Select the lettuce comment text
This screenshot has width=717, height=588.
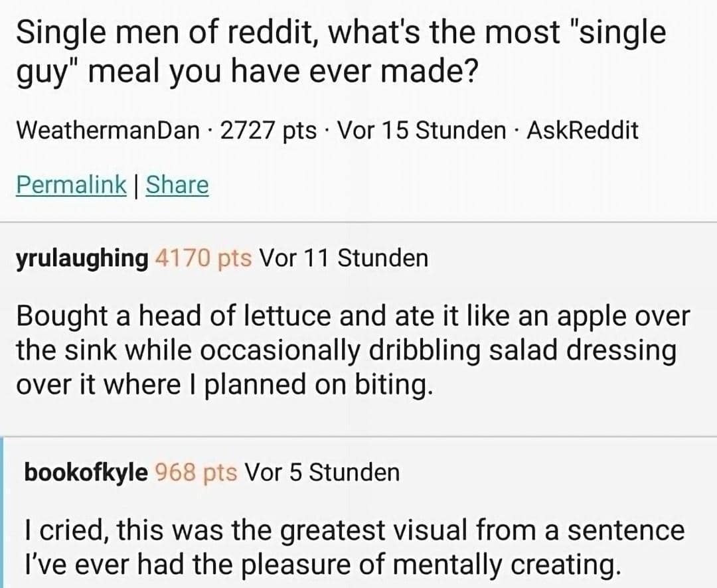coord(352,350)
